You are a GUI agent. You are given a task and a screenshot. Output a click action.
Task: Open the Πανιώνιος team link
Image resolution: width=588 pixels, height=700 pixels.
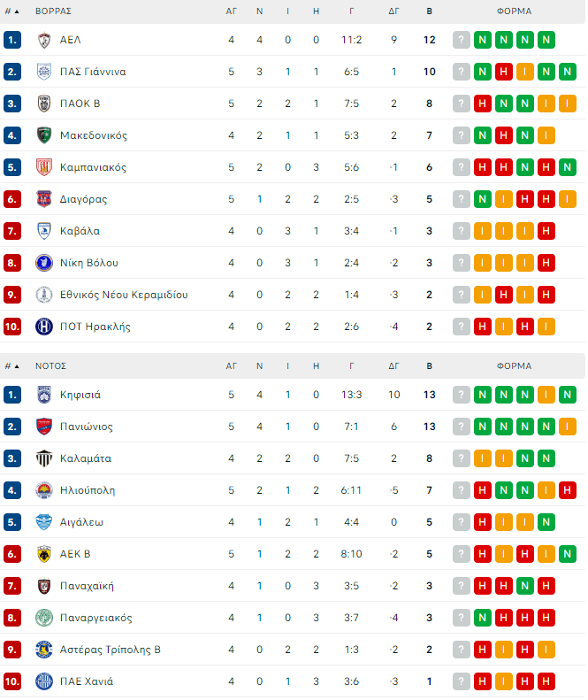[x=87, y=427]
